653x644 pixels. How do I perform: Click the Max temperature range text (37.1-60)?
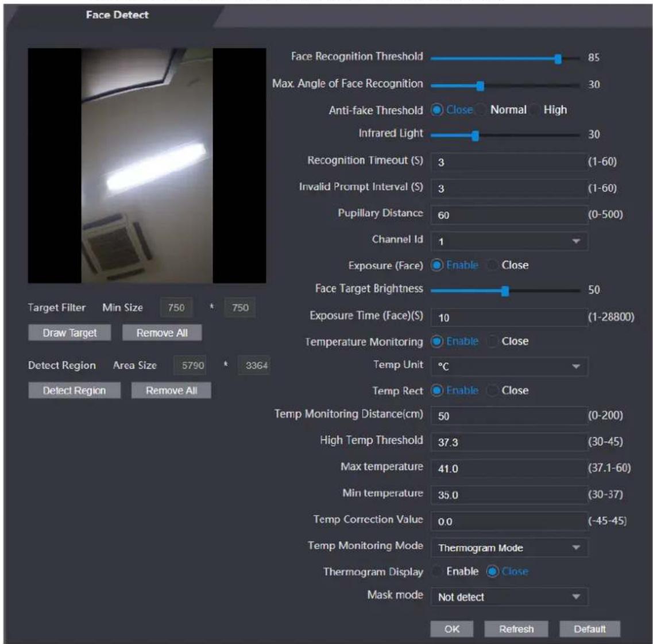click(x=609, y=468)
